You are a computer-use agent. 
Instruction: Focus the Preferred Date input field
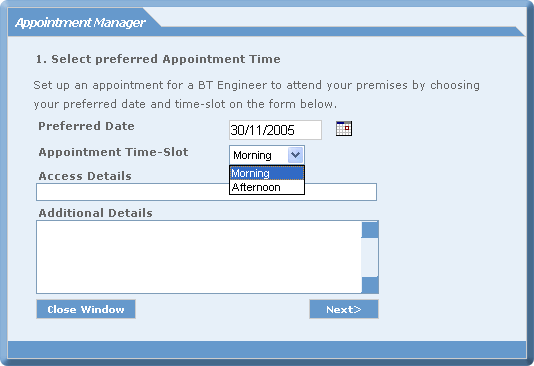275,130
